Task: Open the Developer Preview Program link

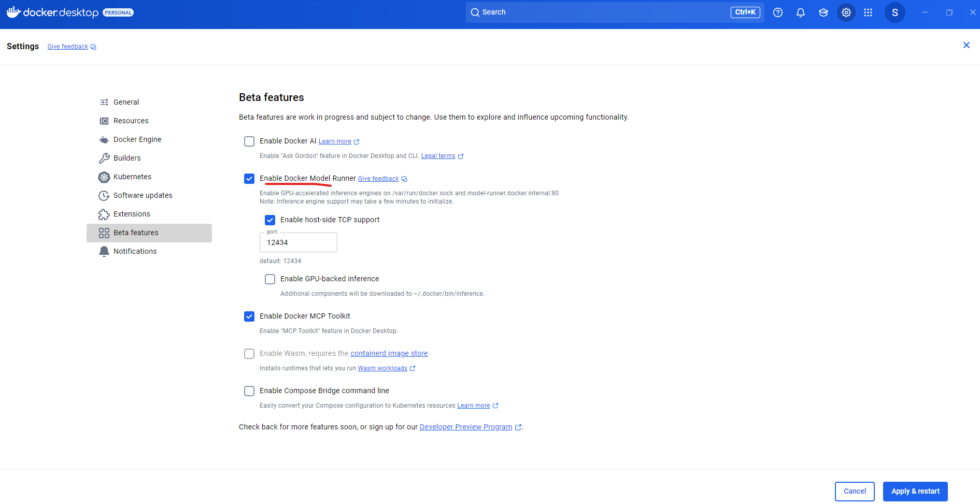Action: (x=465, y=427)
